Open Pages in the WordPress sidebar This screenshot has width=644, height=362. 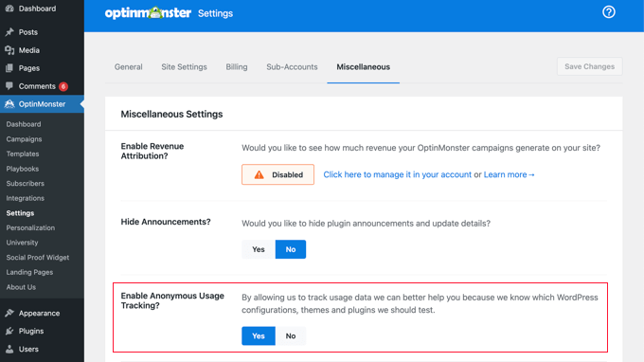click(29, 68)
